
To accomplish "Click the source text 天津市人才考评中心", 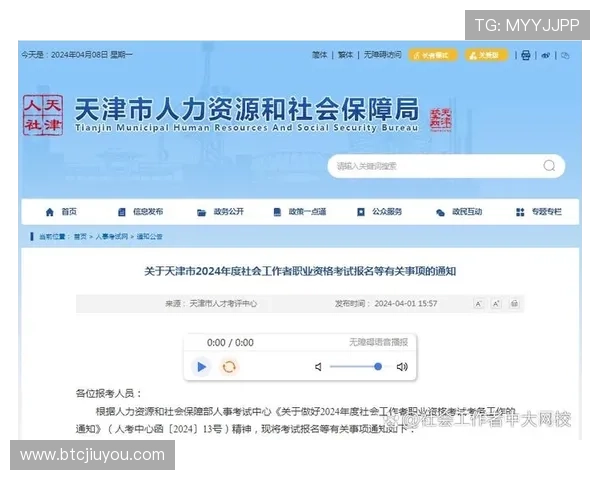I will tap(223, 304).
